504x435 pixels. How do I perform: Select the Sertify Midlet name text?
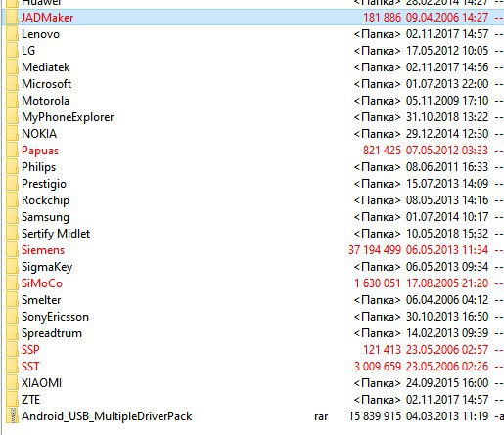tap(56, 234)
